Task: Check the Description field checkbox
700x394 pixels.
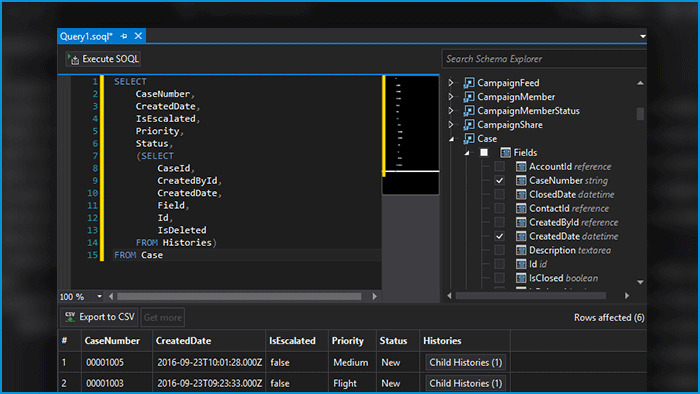Action: [x=500, y=250]
